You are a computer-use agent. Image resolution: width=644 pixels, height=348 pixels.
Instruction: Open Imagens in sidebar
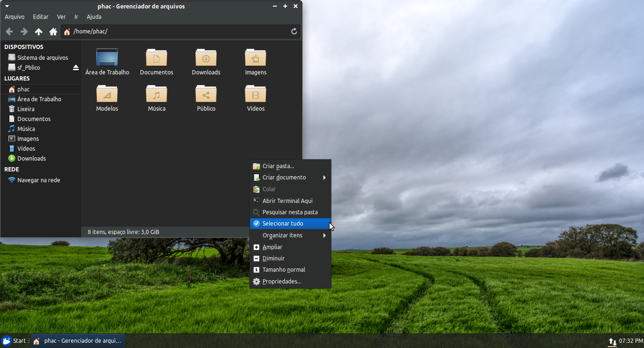coord(41,138)
